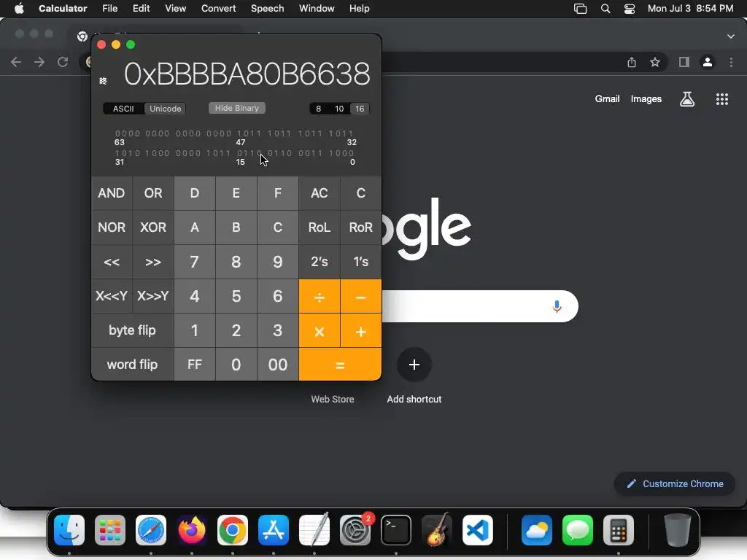Open Control Center in the menu bar
Viewport: 747px width, 560px height.
point(630,9)
